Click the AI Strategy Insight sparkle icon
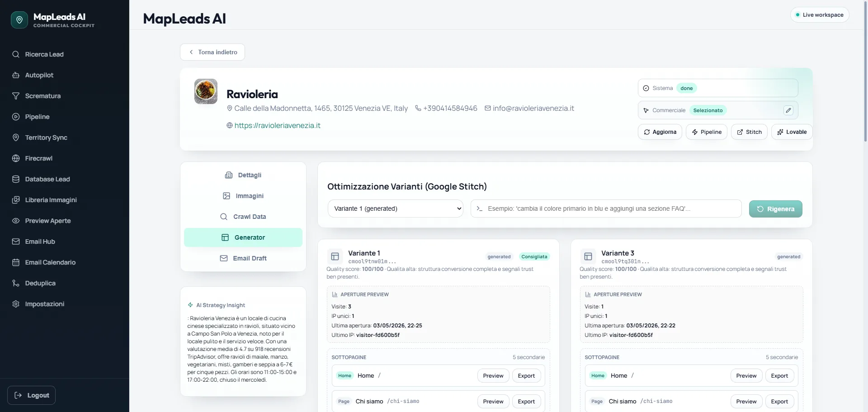The width and height of the screenshot is (868, 412). 190,305
